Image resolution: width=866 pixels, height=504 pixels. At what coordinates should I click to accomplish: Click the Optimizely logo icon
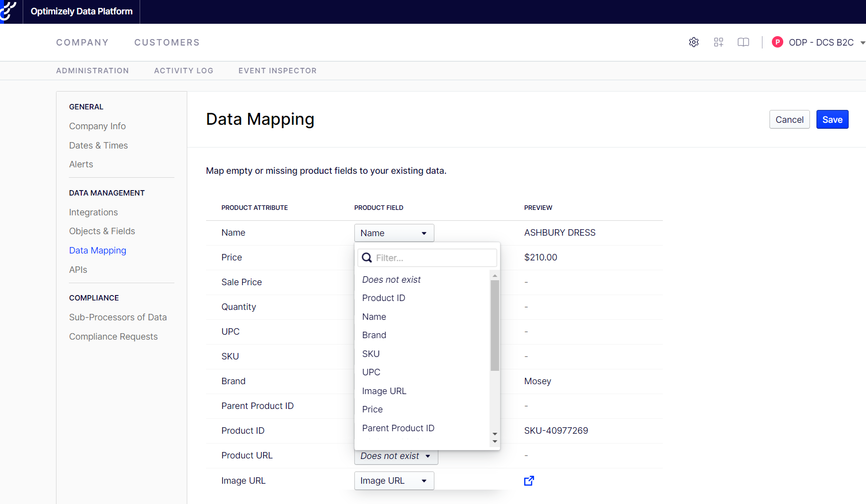8,11
